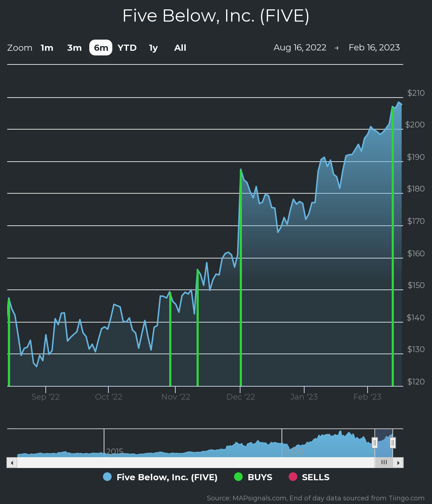Click the buy signal bar in mid-November '22
Image resolution: width=432 pixels, height=504 pixels.
tap(198, 328)
